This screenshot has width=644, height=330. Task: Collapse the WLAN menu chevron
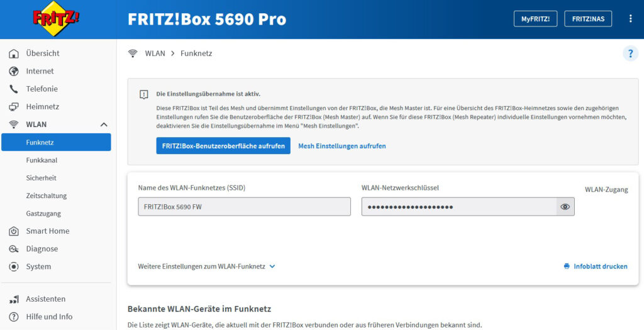coord(104,124)
